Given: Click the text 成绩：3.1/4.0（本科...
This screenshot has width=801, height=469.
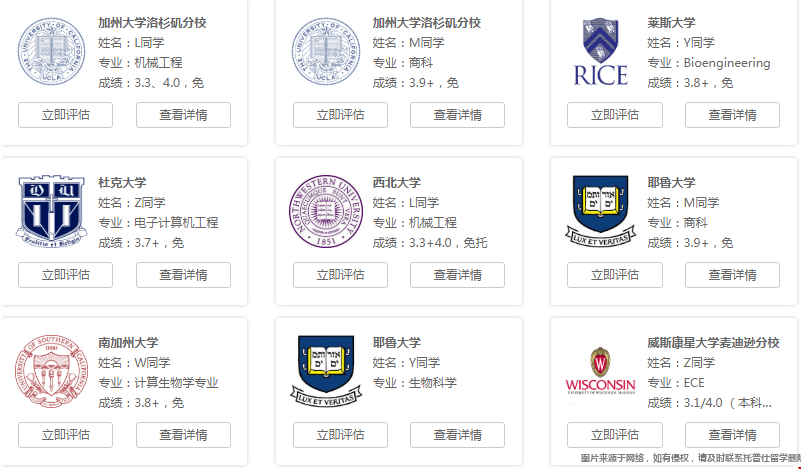Looking at the screenshot, I should tap(710, 403).
